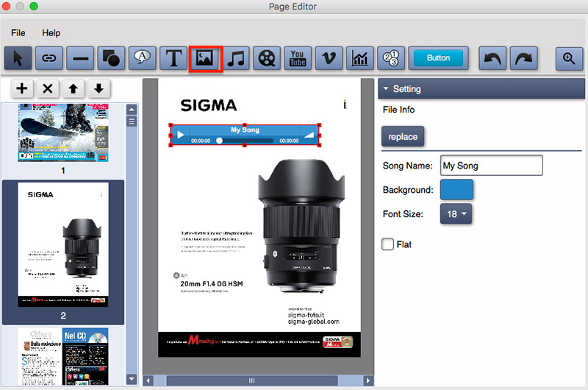Image resolution: width=588 pixels, height=390 pixels.
Task: Enable the Flat checkbox
Action: click(388, 244)
